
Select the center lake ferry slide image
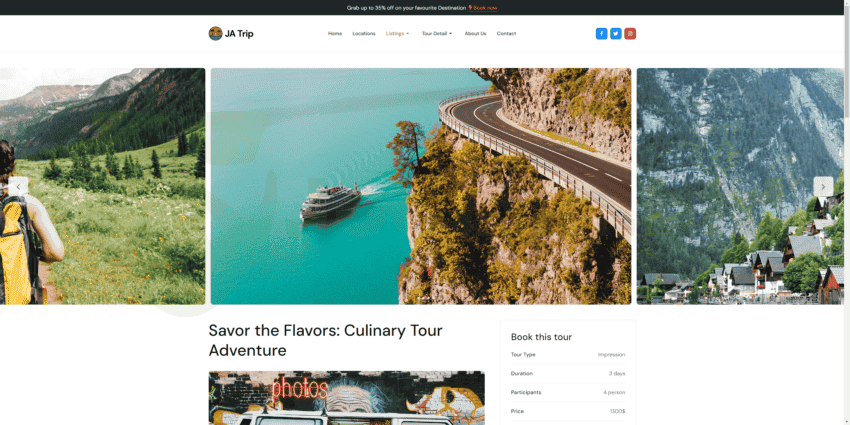click(421, 186)
